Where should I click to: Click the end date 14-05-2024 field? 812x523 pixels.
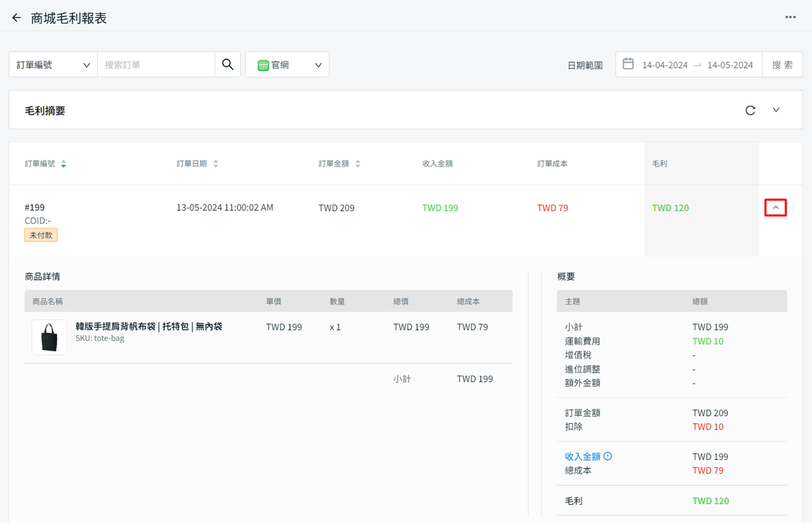point(730,65)
